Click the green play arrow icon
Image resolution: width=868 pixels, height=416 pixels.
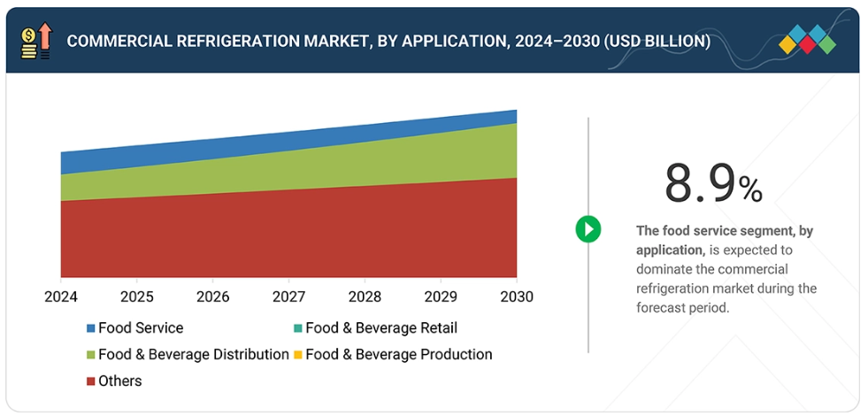[588, 229]
